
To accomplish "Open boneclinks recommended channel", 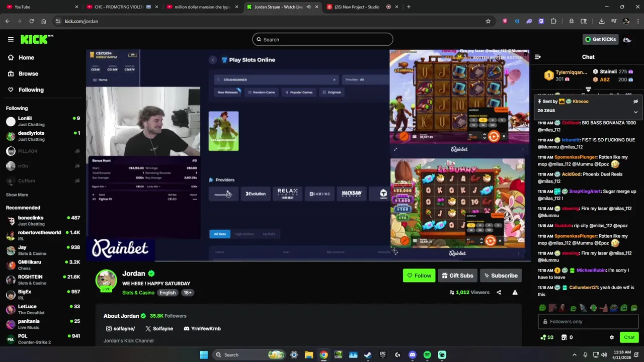I will point(43,221).
